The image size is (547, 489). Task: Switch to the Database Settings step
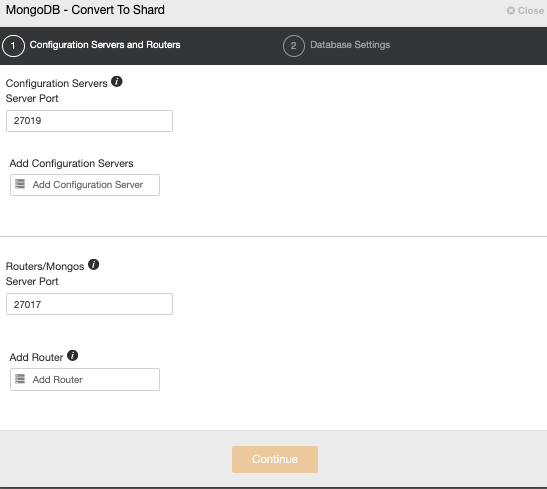[350, 45]
